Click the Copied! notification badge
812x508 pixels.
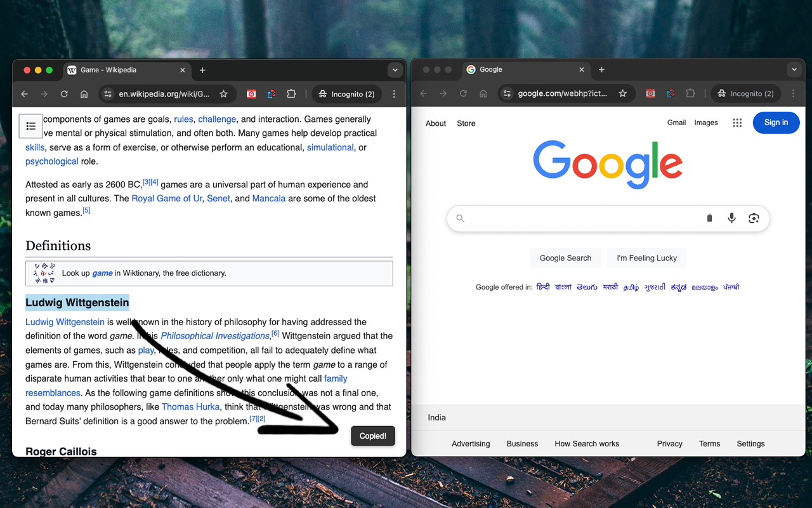(x=373, y=436)
